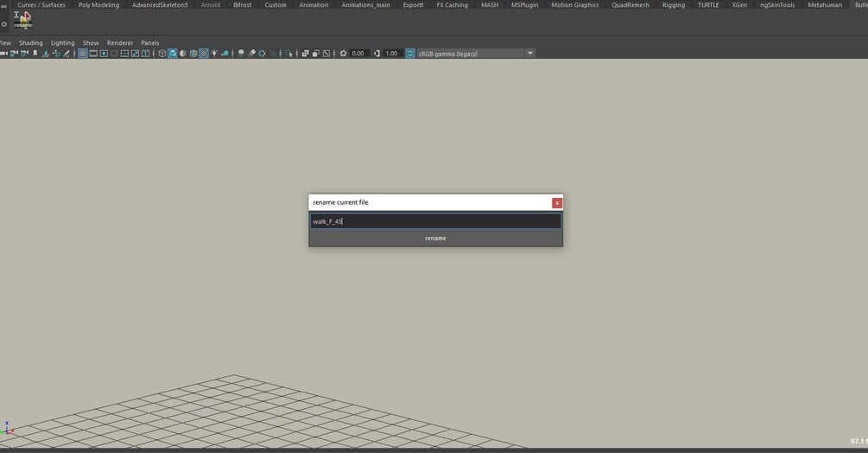
Task: Switch to Animation shelf tab
Action: 314,5
